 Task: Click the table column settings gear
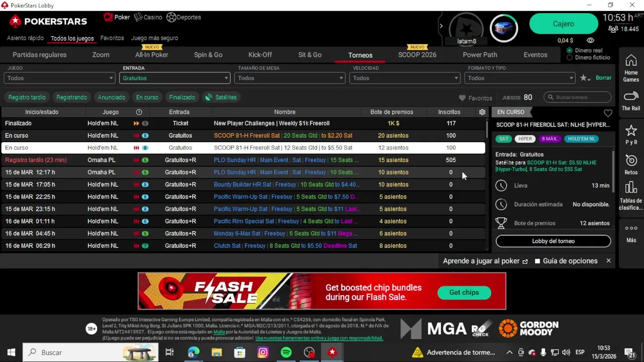coord(482,112)
